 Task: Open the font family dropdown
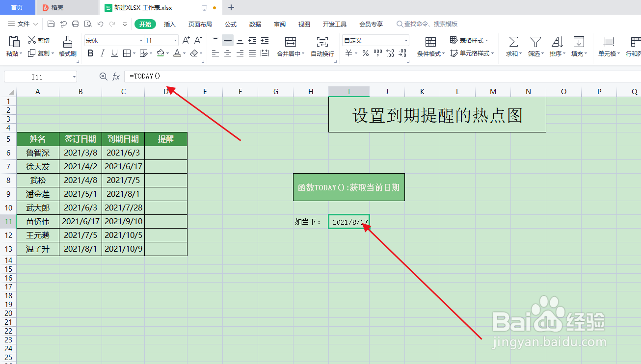coord(141,40)
